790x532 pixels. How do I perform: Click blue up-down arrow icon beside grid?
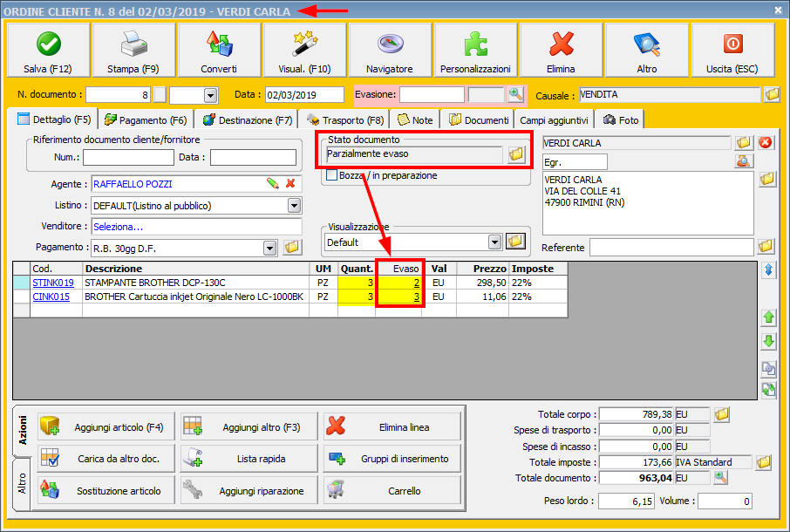[768, 270]
